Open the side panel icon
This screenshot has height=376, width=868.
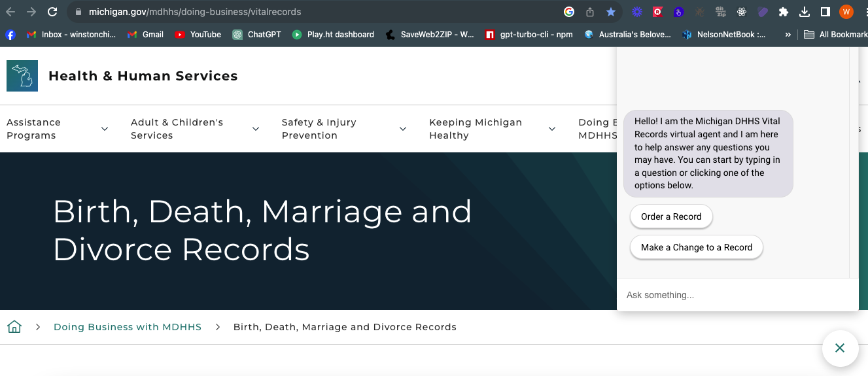(x=825, y=12)
